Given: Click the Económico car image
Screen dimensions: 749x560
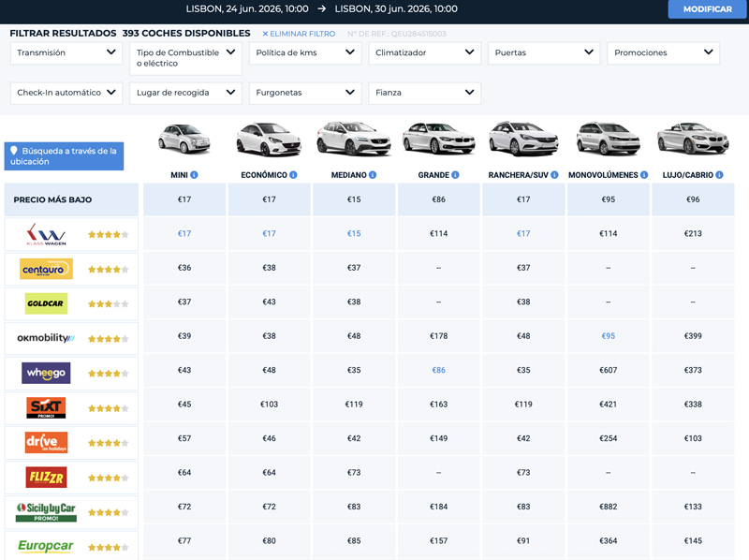Looking at the screenshot, I should point(269,139).
